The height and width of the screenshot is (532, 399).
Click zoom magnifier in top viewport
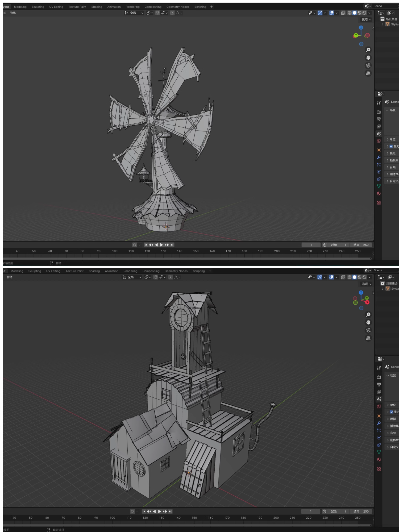pos(368,50)
